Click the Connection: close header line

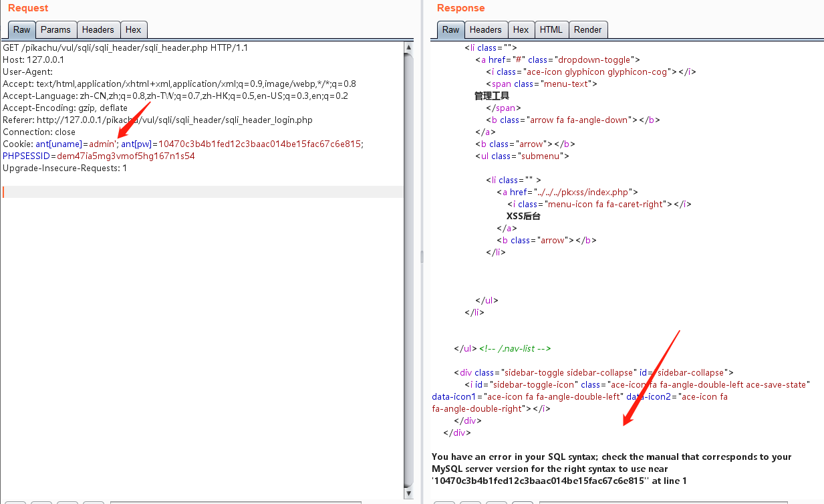click(x=39, y=132)
